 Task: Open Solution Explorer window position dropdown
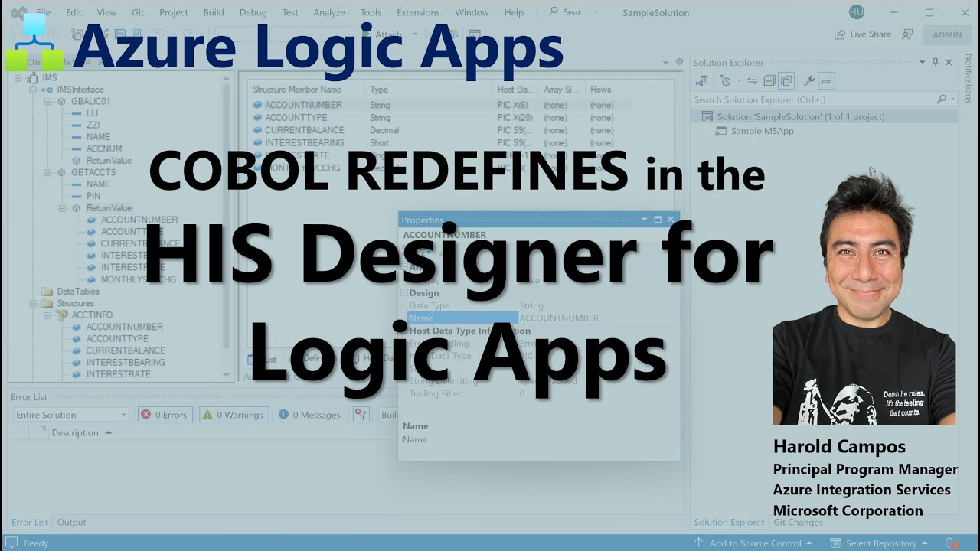coord(923,63)
